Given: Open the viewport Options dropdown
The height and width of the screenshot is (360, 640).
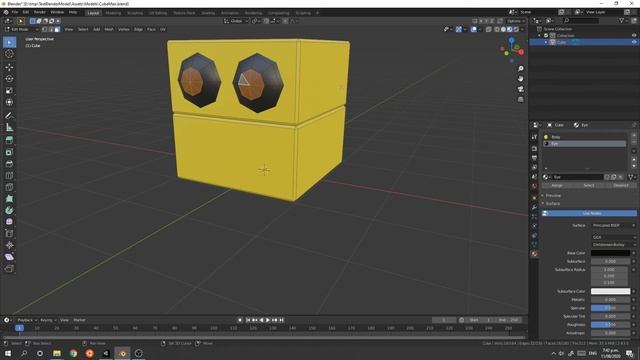Looking at the screenshot, I should [x=516, y=21].
